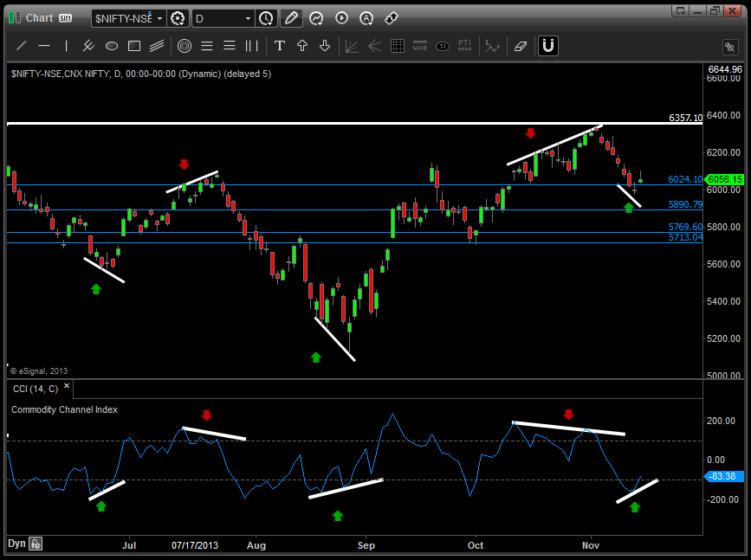
Task: Open the symbol settings gear dropdown
Action: 178,17
